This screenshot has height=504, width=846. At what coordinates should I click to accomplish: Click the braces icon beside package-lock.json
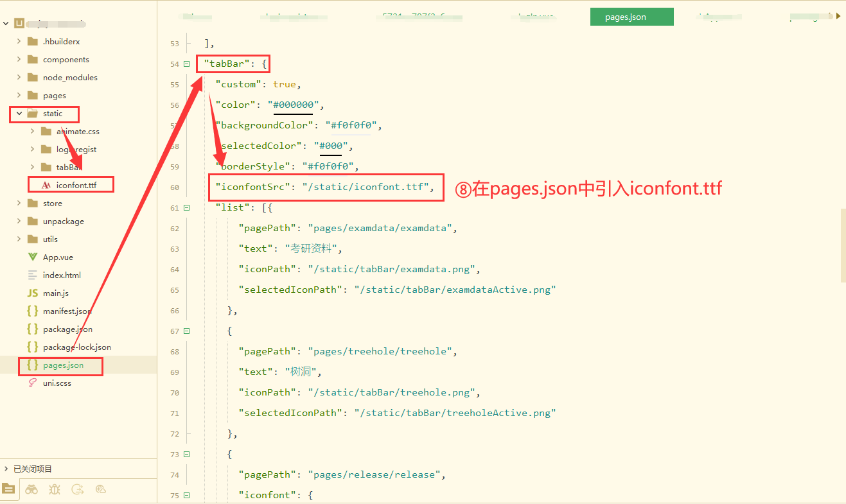(x=33, y=347)
